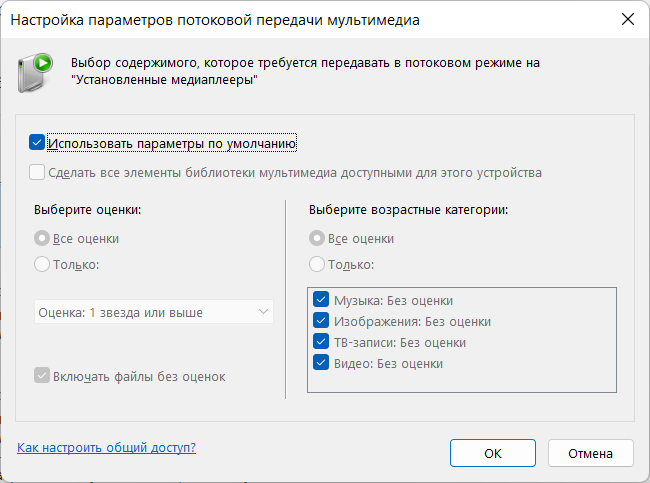The width and height of the screenshot is (650, 483).
Task: Select "Только:" radio under Выберите оценки
Action: (42, 264)
